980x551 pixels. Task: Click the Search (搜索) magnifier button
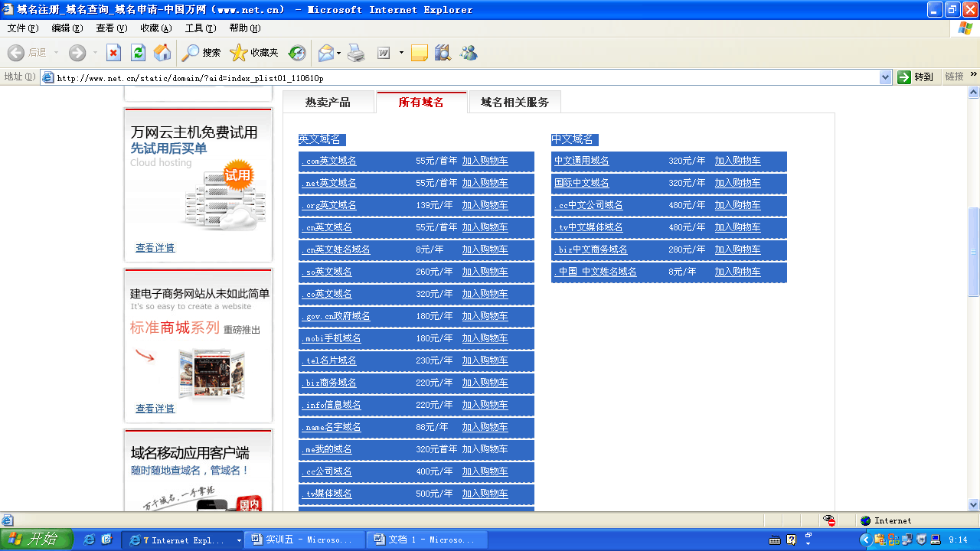coord(201,53)
